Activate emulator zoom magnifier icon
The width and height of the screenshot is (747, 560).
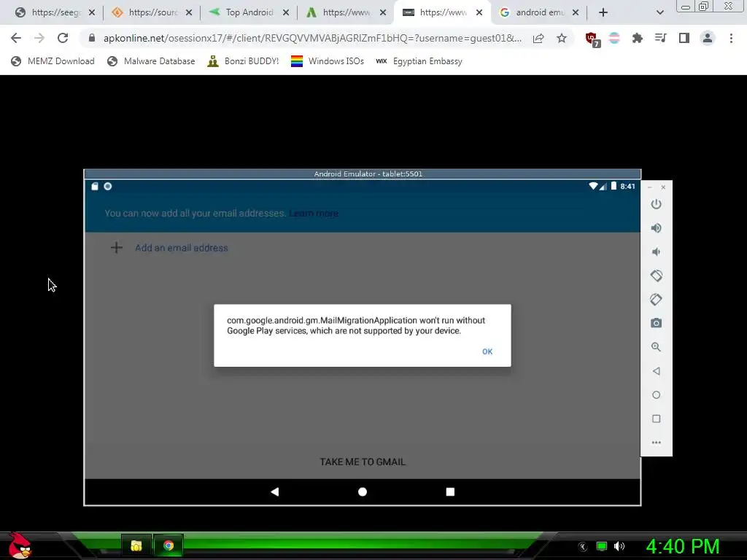click(656, 346)
